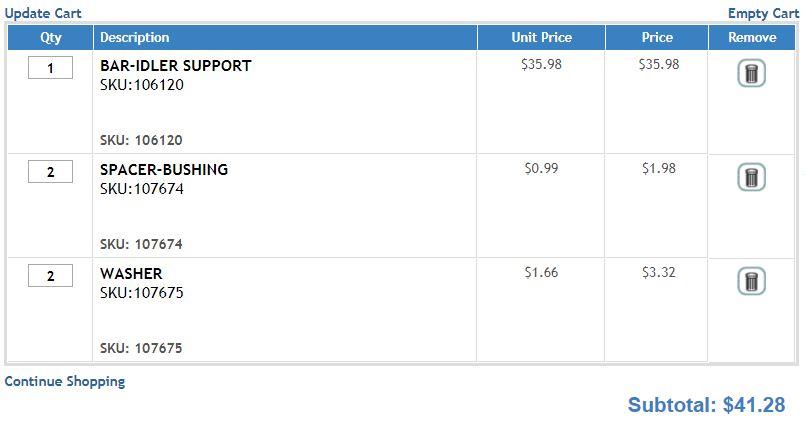
Task: Click the Unit Price column header
Action: [x=541, y=38]
